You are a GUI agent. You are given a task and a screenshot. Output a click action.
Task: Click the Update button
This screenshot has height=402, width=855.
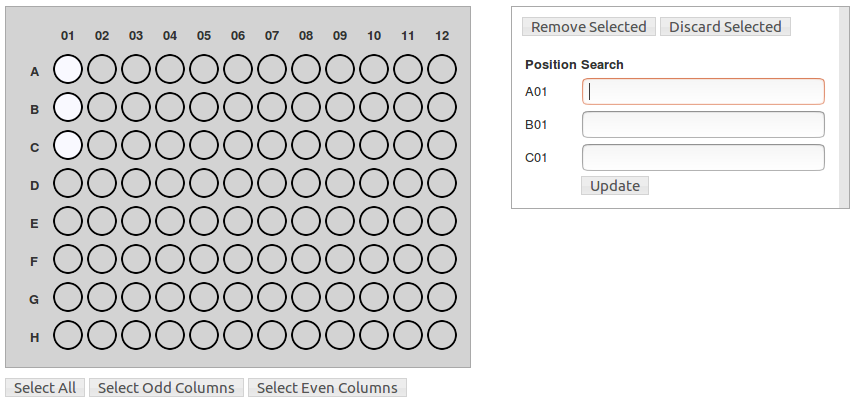point(615,186)
